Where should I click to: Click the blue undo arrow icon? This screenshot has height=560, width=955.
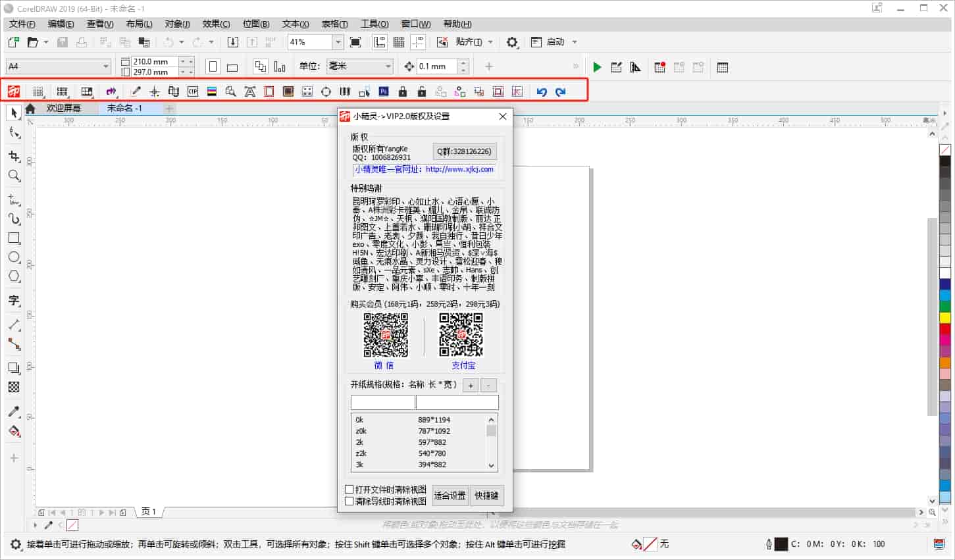pos(542,91)
